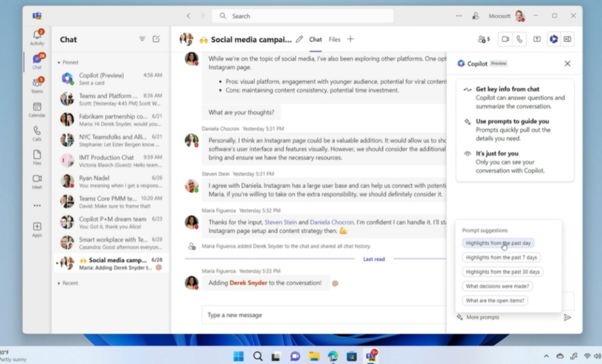
Task: Open Smart workplace with Teams chat
Action: (111, 243)
